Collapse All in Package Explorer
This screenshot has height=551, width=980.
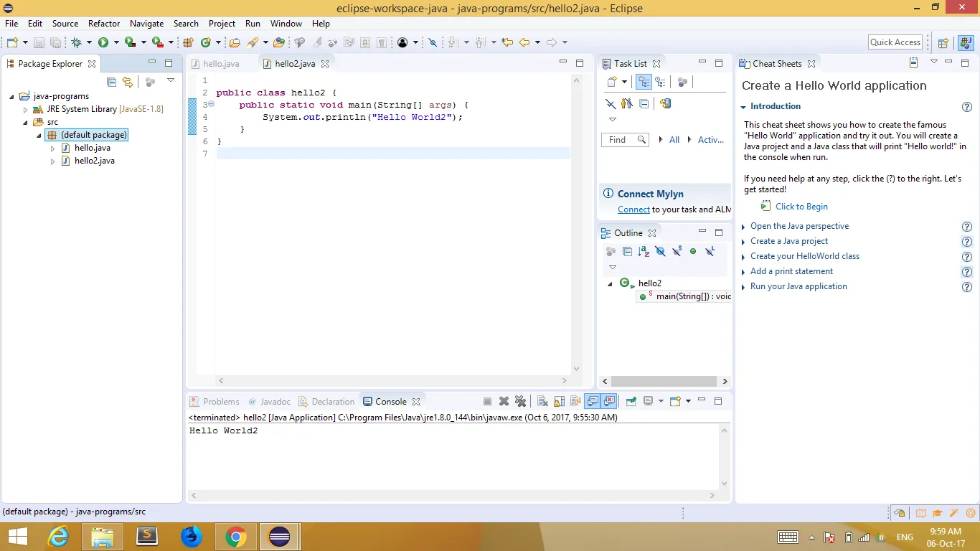[x=111, y=82]
